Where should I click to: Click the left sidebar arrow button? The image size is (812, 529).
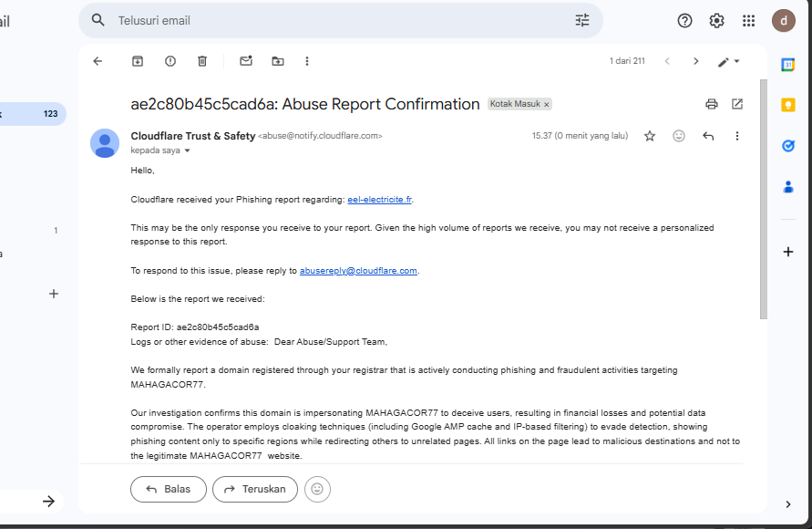[x=48, y=501]
